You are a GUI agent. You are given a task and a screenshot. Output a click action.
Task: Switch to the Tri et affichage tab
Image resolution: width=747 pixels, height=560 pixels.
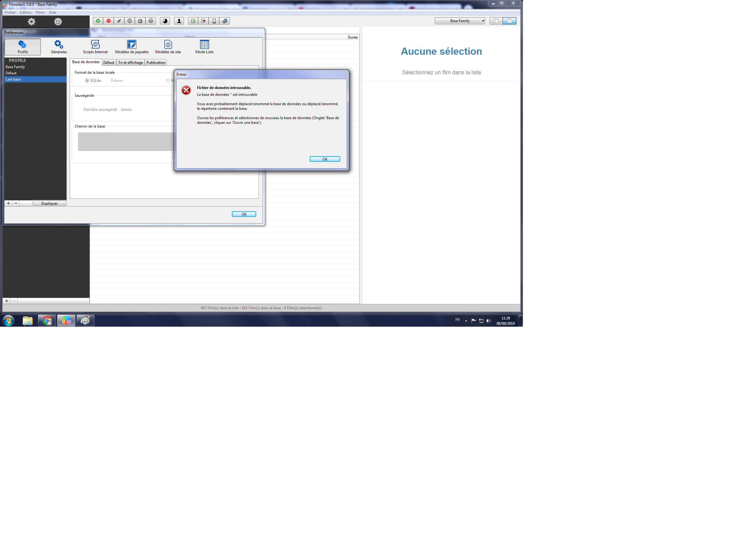point(130,63)
